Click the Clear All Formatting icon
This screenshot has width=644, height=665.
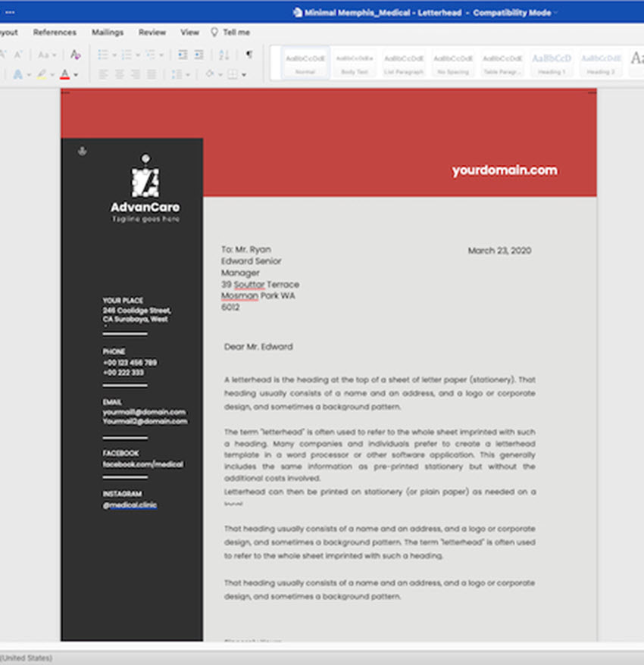tap(76, 55)
